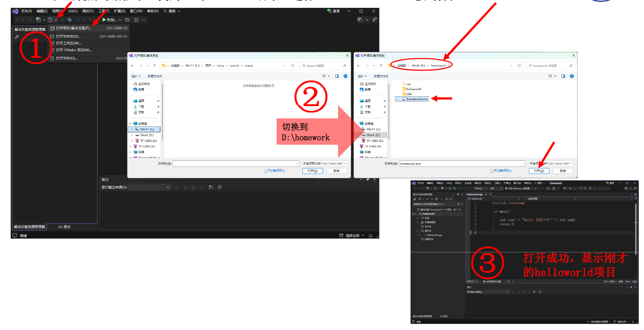
Task: Click the 打开(O) button in homework dialog
Action: pos(539,171)
